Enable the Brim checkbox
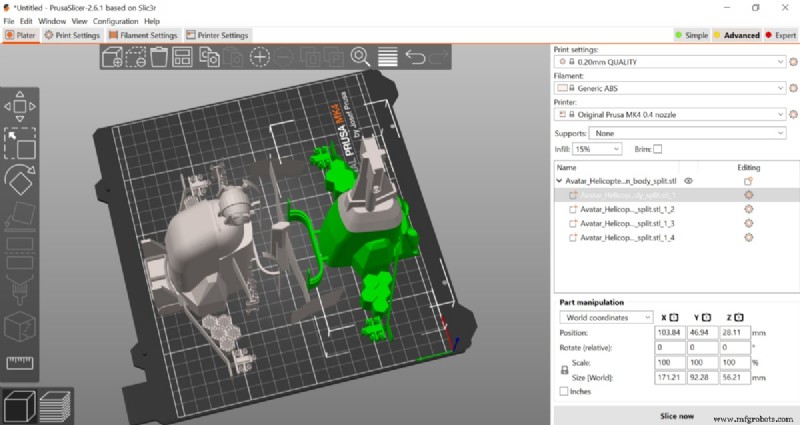Screen dimensions: 800x425 tap(658, 149)
